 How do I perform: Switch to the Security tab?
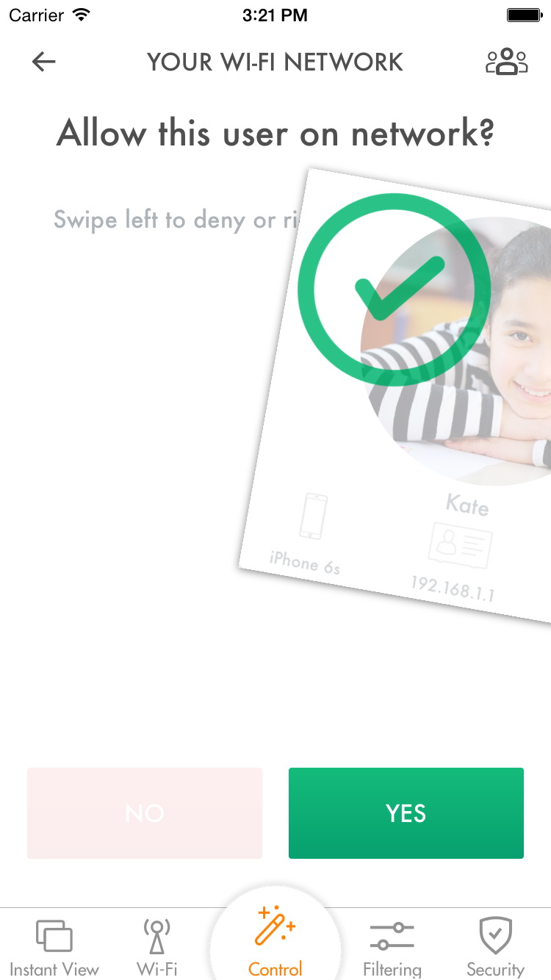(495, 945)
